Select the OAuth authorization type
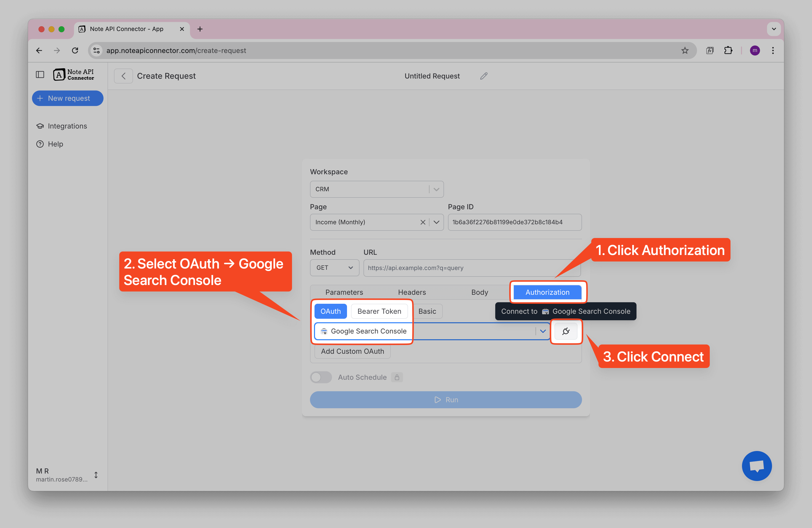 (330, 311)
